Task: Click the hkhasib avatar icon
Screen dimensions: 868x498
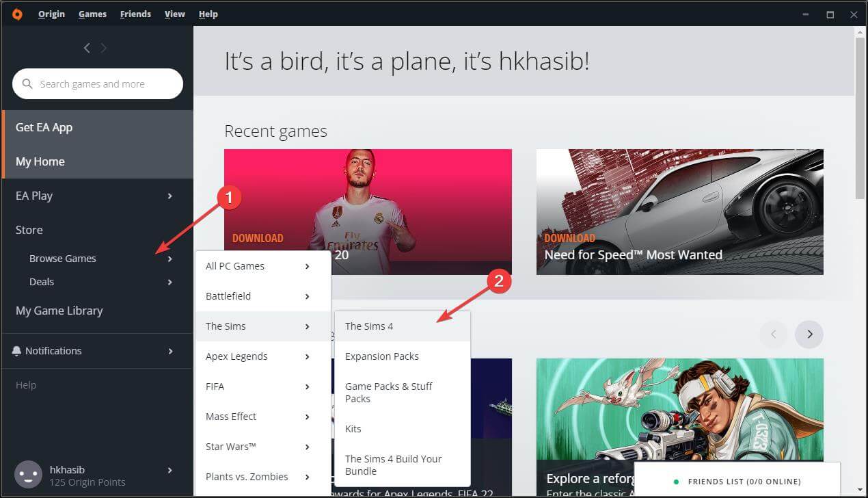Action: click(x=29, y=475)
